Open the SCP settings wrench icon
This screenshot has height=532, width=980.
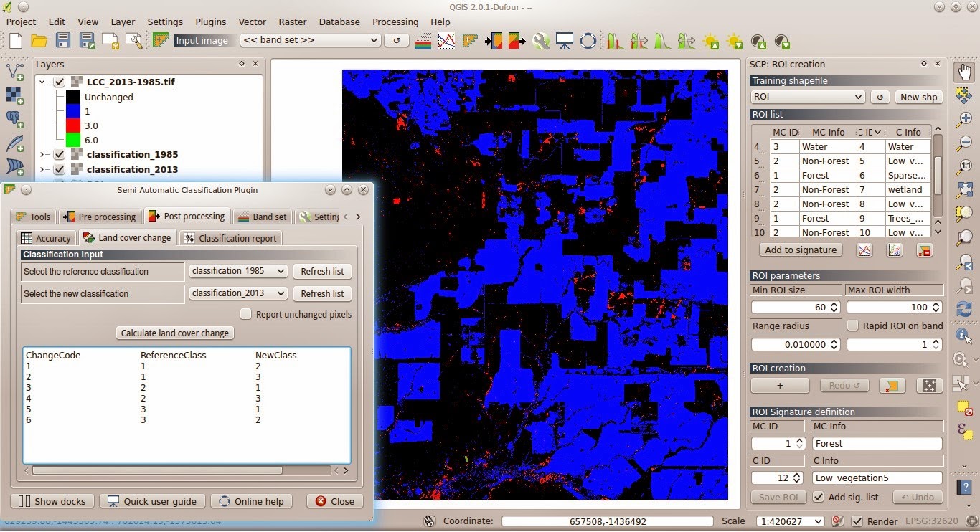[541, 41]
